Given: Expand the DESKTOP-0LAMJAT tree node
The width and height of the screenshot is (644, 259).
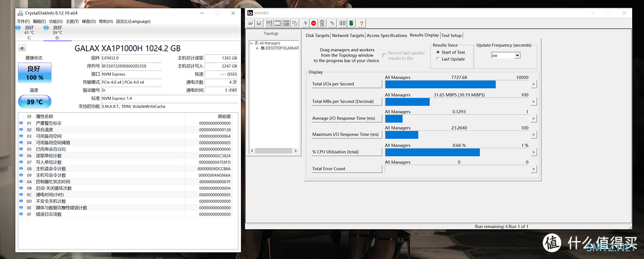Looking at the screenshot, I should coord(257,48).
